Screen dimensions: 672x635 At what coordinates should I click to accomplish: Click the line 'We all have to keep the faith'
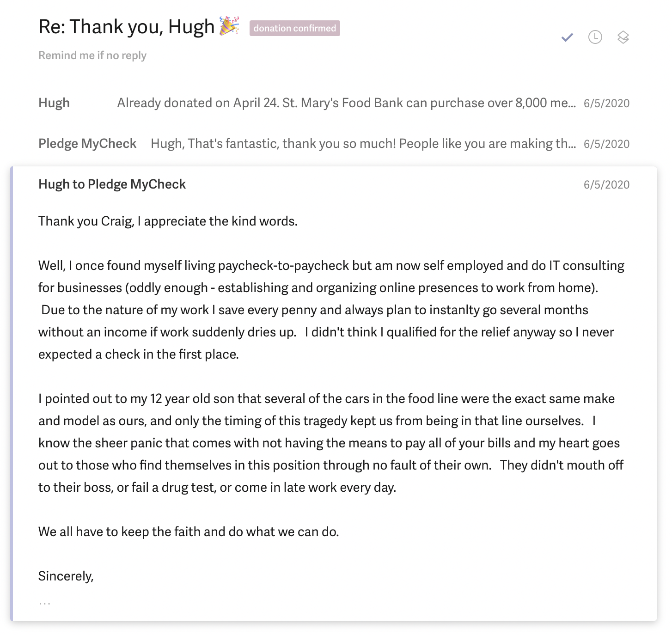coord(189,531)
